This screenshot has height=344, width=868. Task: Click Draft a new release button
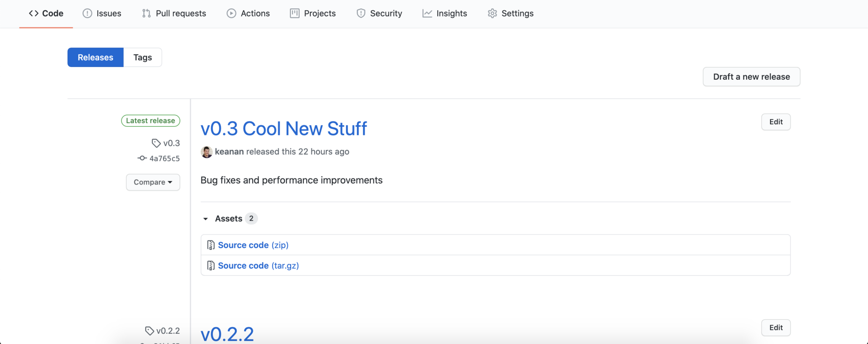(751, 77)
